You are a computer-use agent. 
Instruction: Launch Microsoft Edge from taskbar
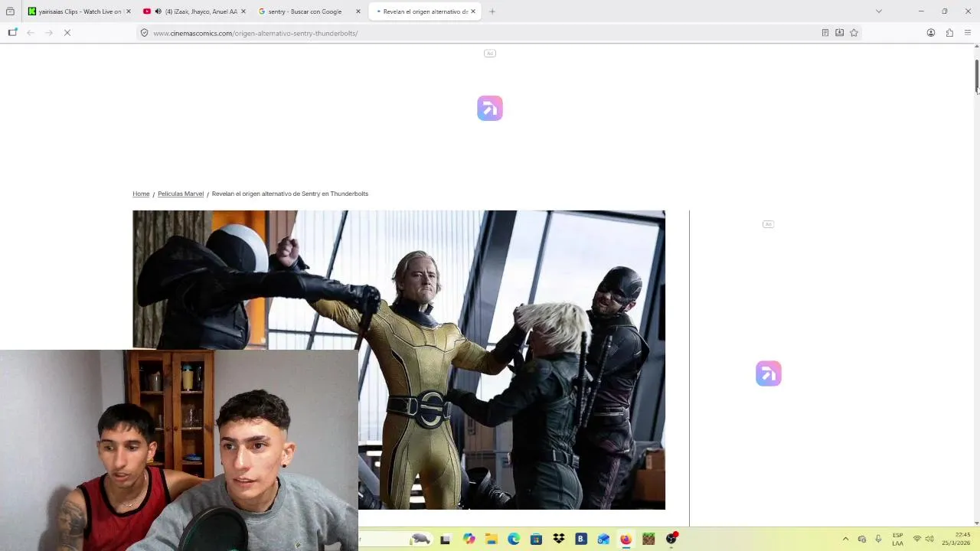click(x=514, y=539)
